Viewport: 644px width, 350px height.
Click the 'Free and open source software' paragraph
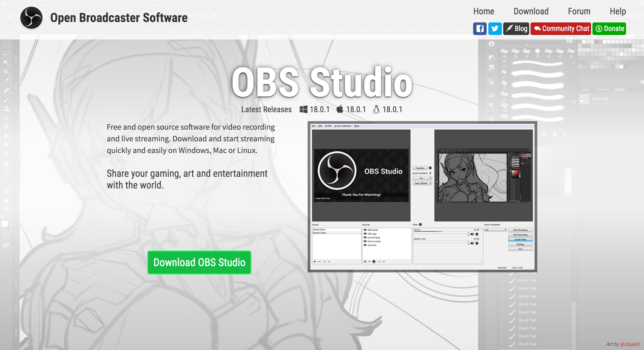pyautogui.click(x=191, y=139)
